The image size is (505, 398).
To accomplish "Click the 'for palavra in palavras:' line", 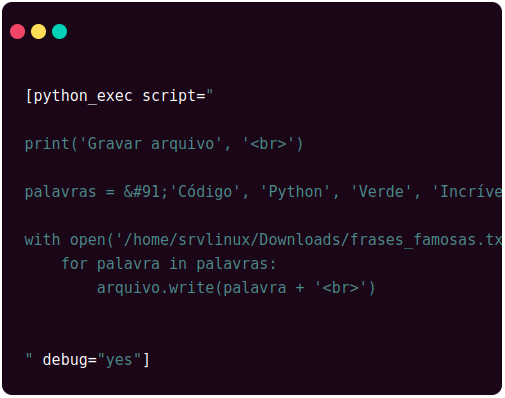I will [x=169, y=264].
